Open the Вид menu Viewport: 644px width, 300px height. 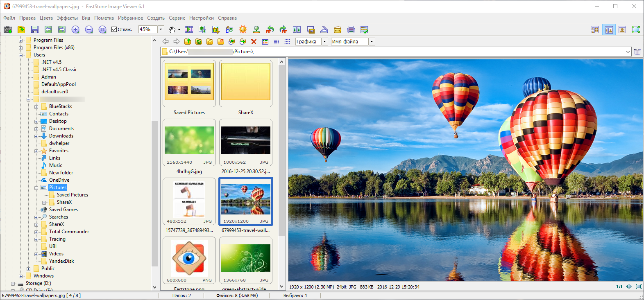[x=86, y=18]
